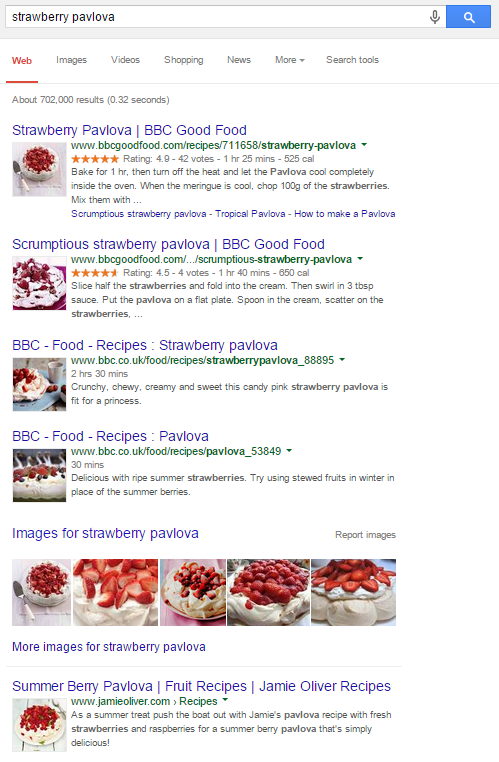Switch to the Images tab

click(71, 60)
